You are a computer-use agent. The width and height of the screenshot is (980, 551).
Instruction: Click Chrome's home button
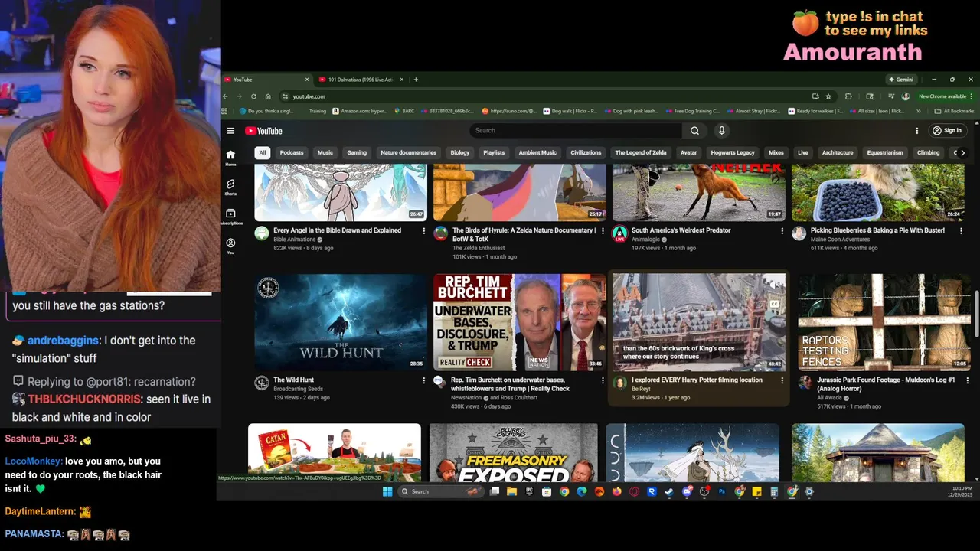[x=268, y=96]
